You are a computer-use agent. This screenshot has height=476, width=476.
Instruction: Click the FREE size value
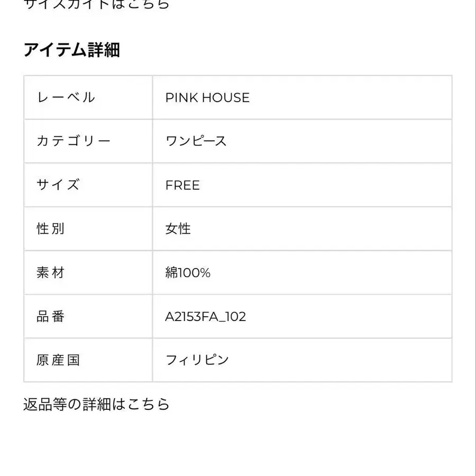point(182,185)
